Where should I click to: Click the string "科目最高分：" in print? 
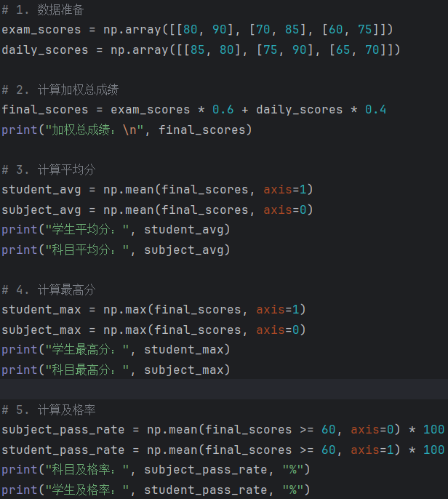coord(87,370)
